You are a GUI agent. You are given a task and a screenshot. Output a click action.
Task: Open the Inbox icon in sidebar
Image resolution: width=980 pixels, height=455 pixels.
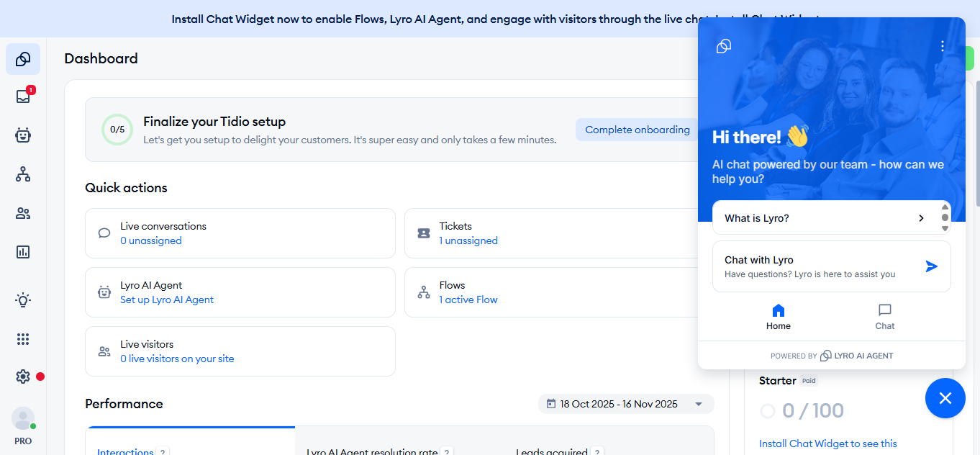[23, 96]
